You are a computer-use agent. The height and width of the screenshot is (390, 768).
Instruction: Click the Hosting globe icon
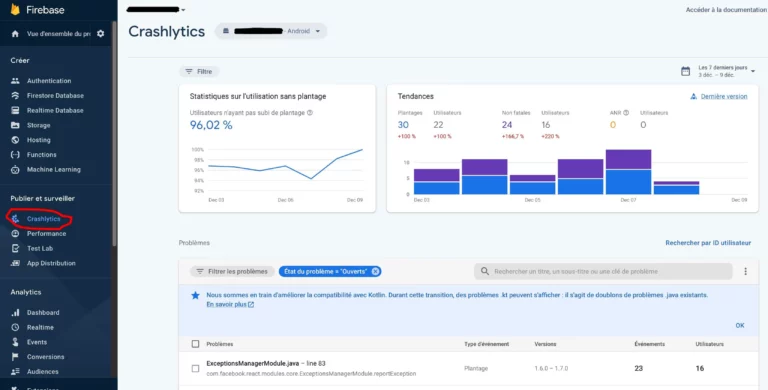tap(15, 140)
